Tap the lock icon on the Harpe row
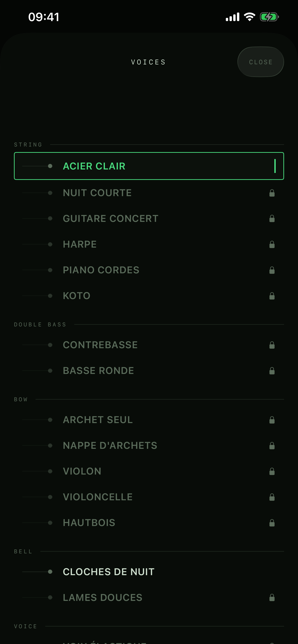 [x=272, y=245]
